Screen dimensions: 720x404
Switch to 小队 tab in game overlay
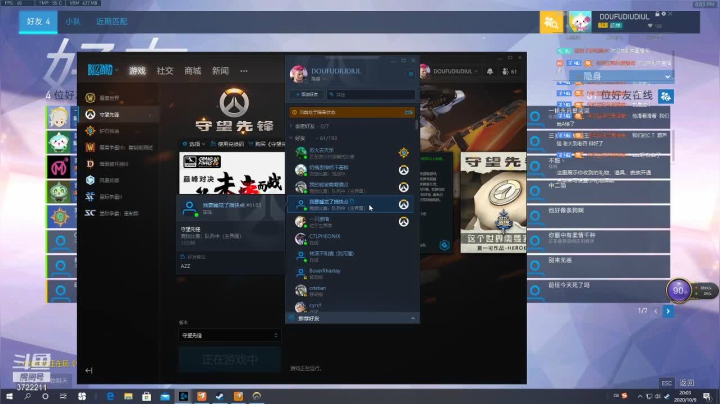[x=73, y=22]
